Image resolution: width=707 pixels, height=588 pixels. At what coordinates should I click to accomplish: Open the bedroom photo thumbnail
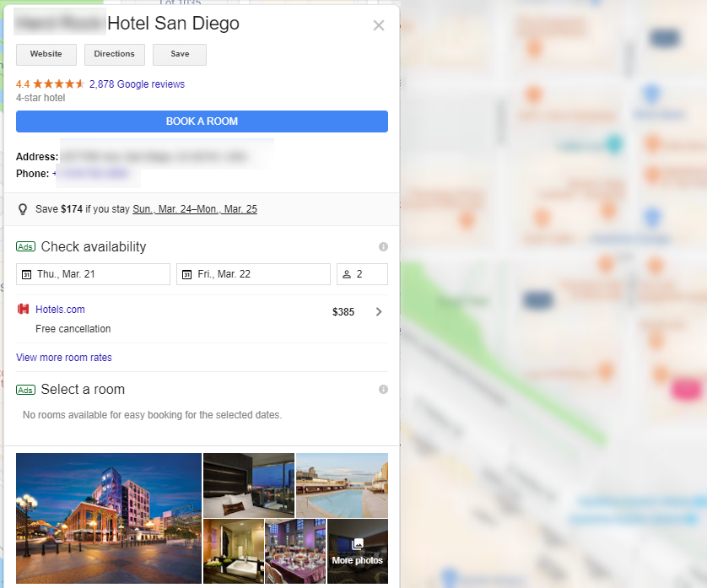(249, 485)
